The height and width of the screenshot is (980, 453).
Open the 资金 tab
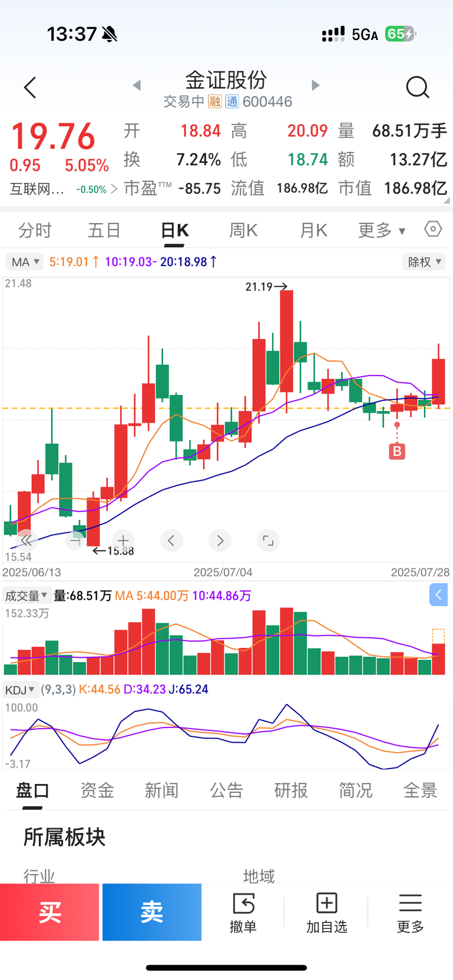(x=97, y=790)
